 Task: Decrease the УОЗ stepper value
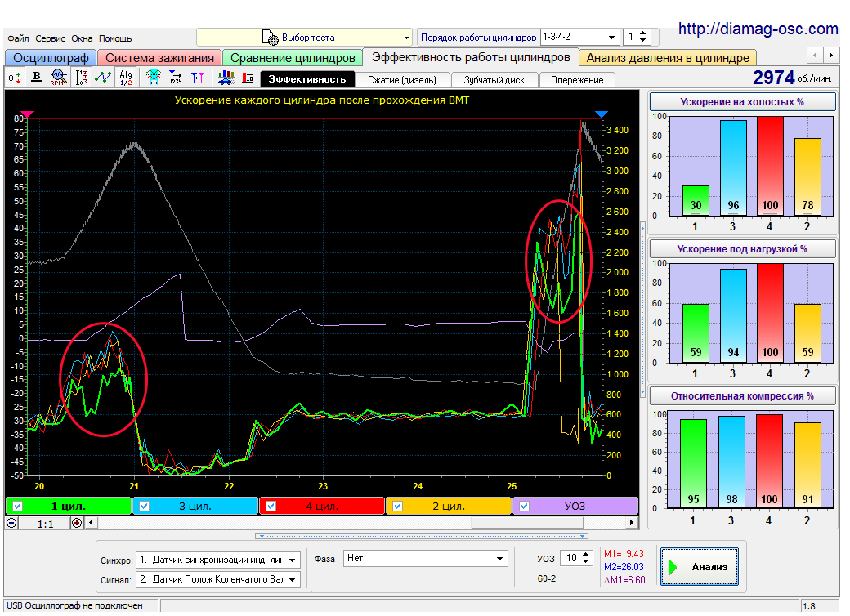pyautogui.click(x=585, y=562)
